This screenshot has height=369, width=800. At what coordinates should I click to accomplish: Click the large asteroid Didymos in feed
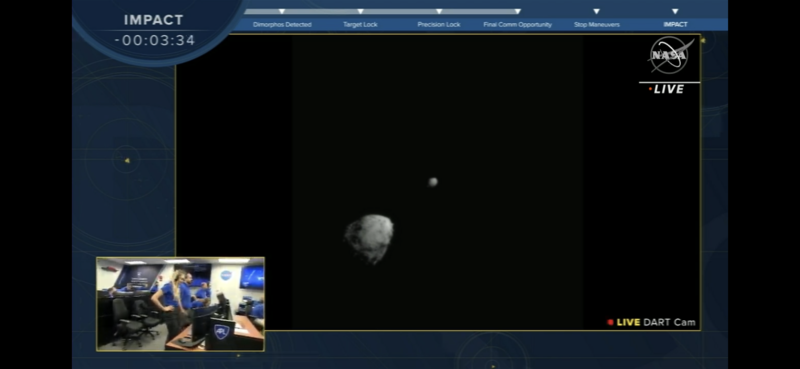point(370,238)
